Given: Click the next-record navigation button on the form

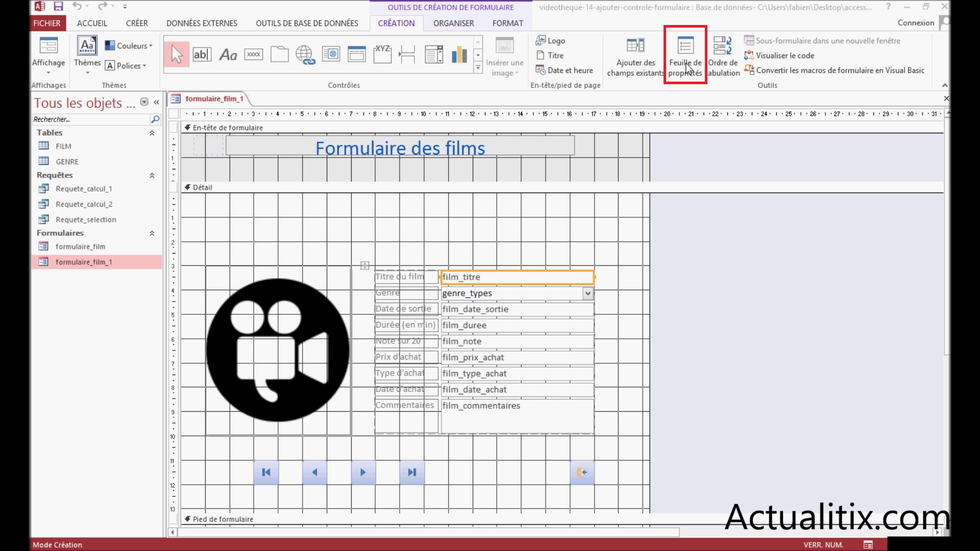Looking at the screenshot, I should click(363, 472).
